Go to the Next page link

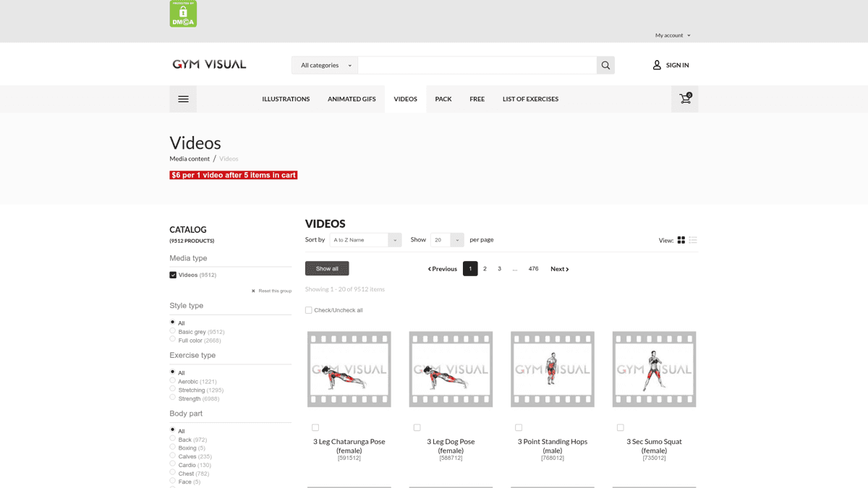560,269
